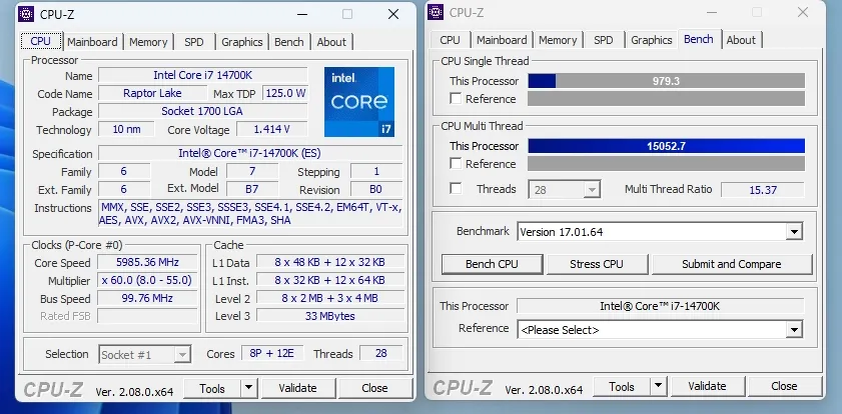Click Validate button in right window
This screenshot has height=414, width=842.
[707, 386]
